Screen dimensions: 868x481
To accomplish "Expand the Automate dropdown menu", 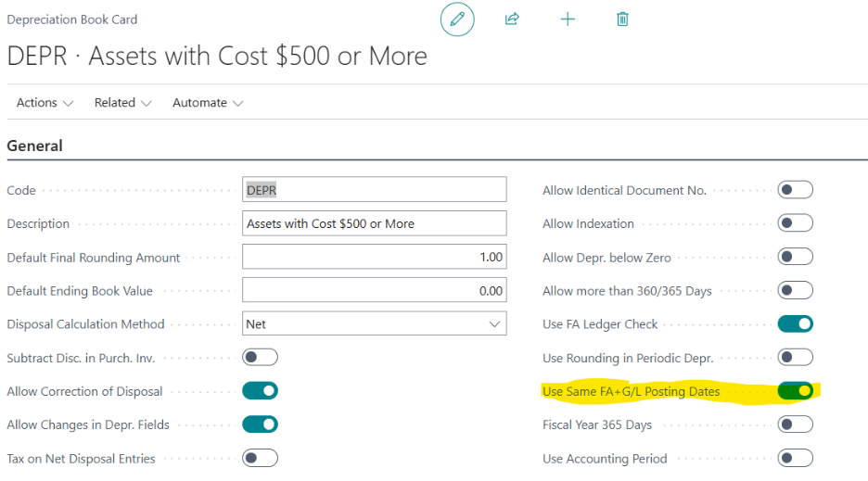I will tap(208, 103).
